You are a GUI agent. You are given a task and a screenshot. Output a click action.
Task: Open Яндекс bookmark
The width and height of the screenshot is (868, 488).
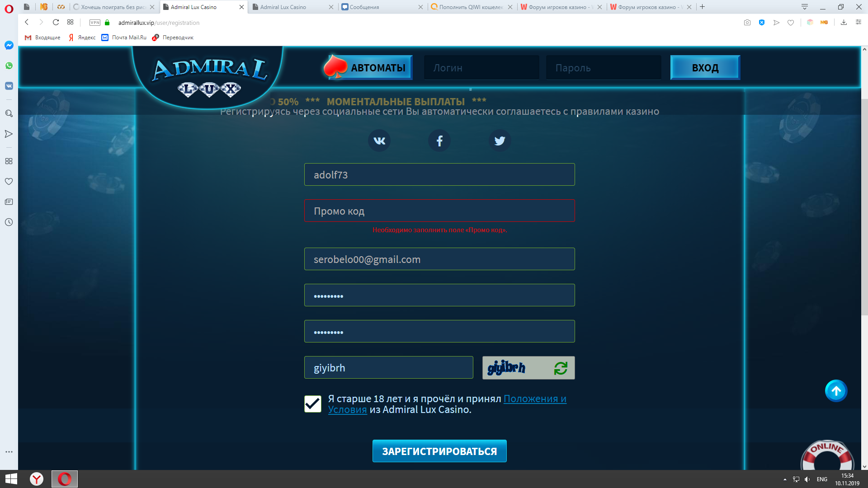click(82, 38)
